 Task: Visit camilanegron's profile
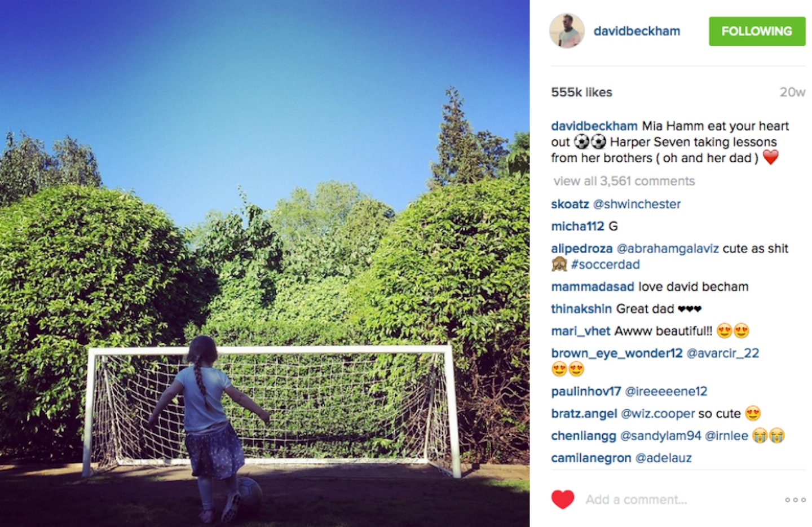(x=591, y=458)
